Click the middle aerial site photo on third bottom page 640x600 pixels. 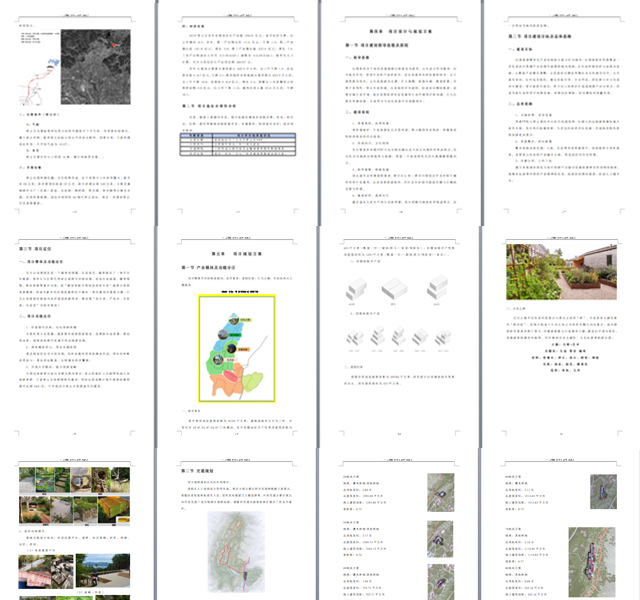click(x=440, y=539)
